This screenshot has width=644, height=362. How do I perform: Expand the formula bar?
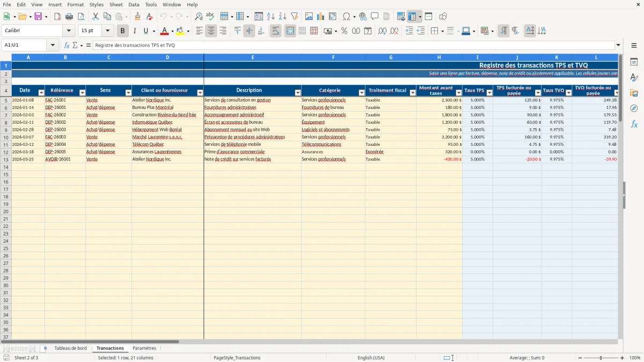[618, 45]
